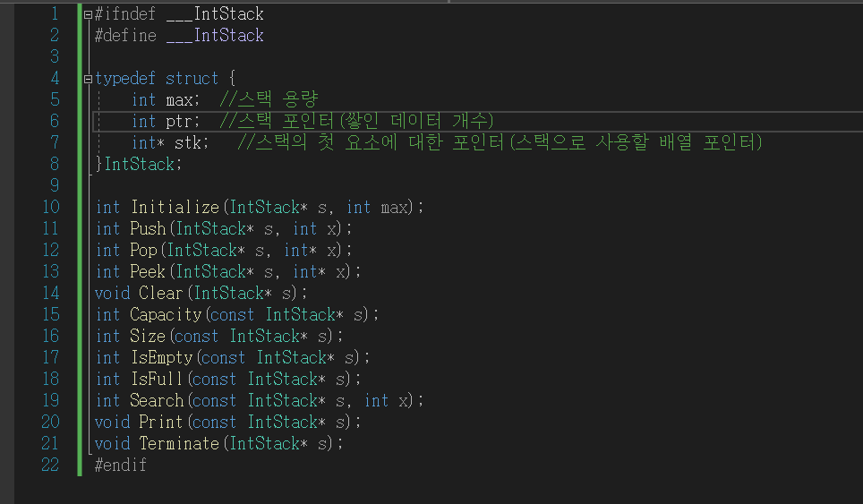Screen dimensions: 863x504
Task: Click the stk pointer member on line 7
Action: (188, 143)
